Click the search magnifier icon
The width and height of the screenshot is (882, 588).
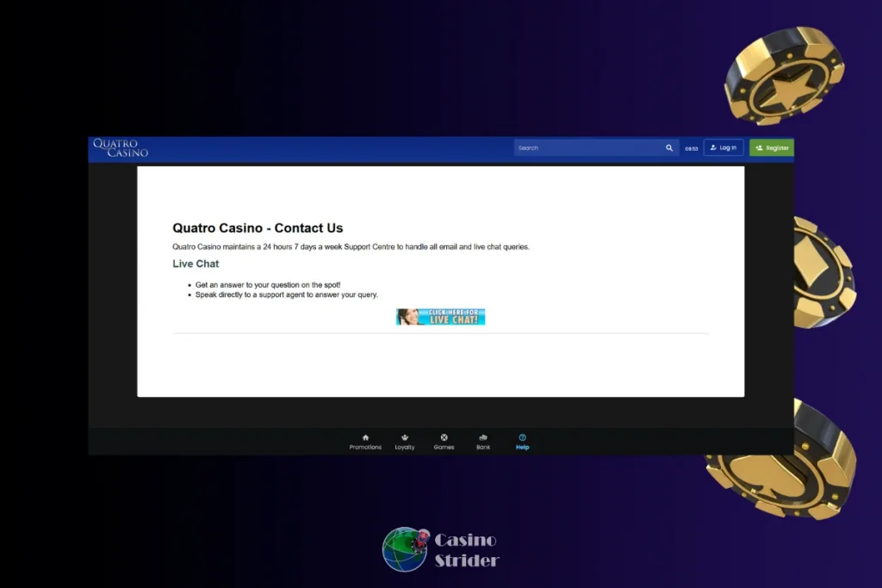[x=669, y=147]
